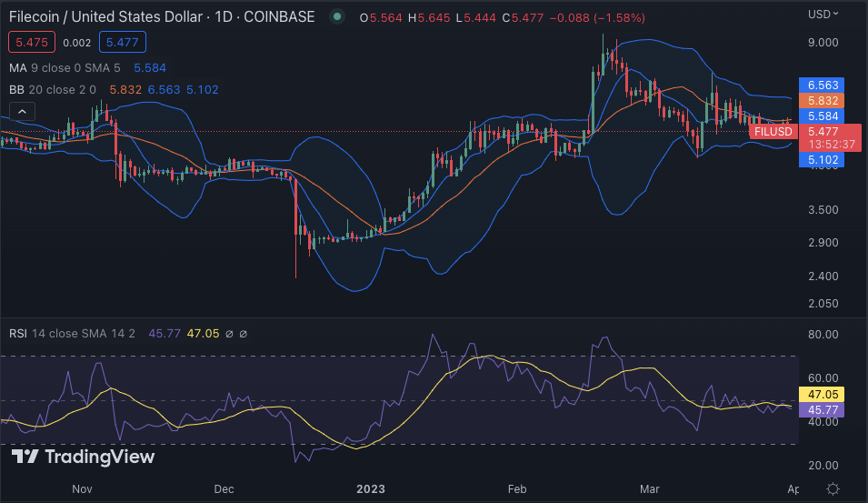Click the 2.400 price scale value
Viewport: 868px width, 503px height.
[823, 276]
